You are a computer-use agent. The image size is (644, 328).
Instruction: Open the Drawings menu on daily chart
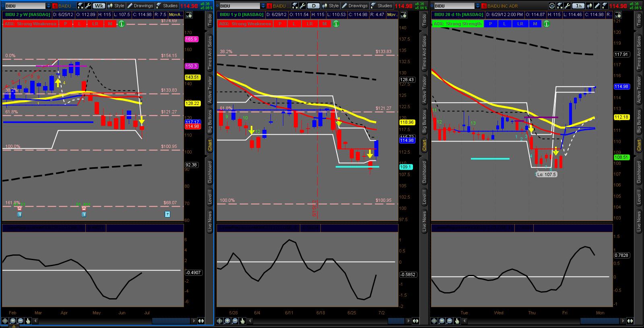click(355, 6)
